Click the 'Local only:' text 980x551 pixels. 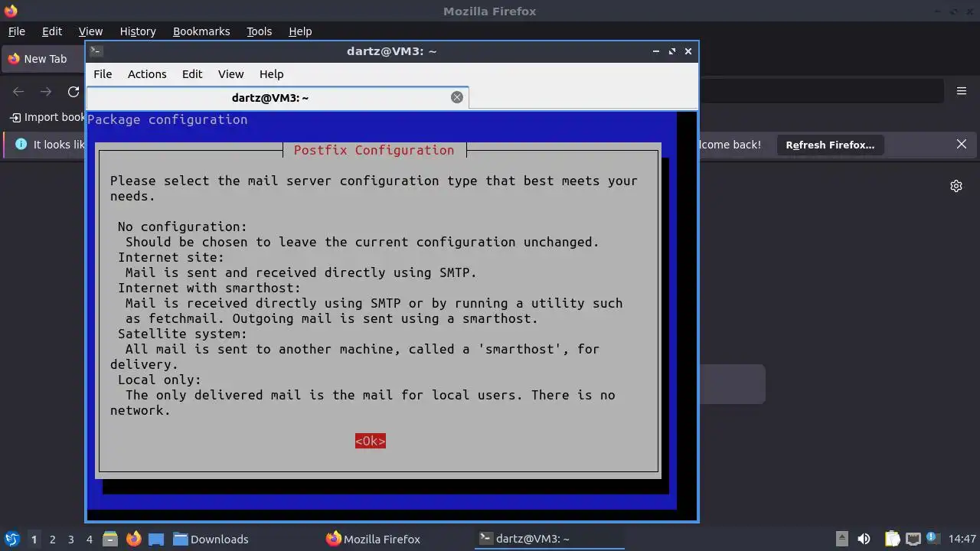click(159, 380)
